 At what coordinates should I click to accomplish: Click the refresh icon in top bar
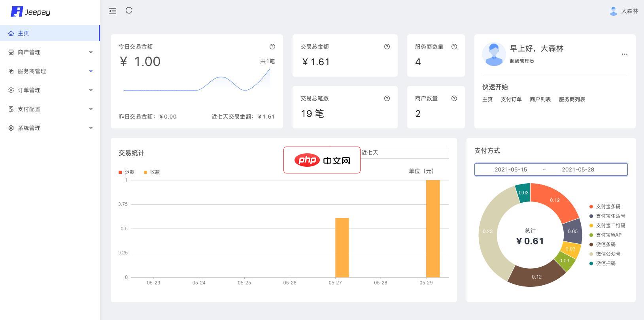[129, 11]
